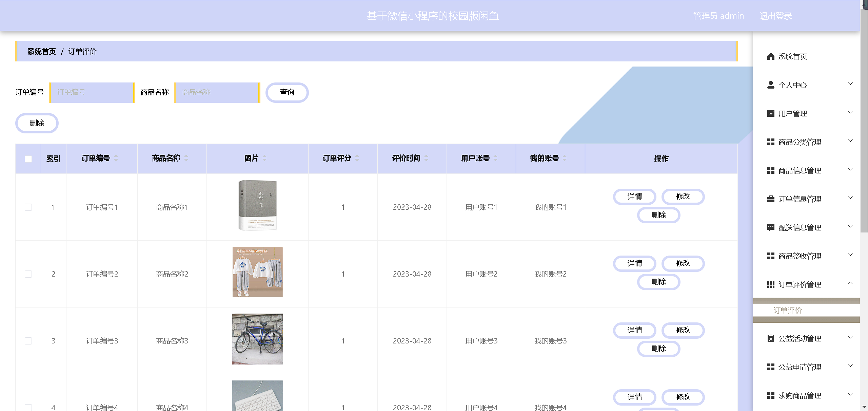The width and height of the screenshot is (868, 411).
Task: Expand the 商品签收管理 sidebar chevron
Action: (x=850, y=255)
